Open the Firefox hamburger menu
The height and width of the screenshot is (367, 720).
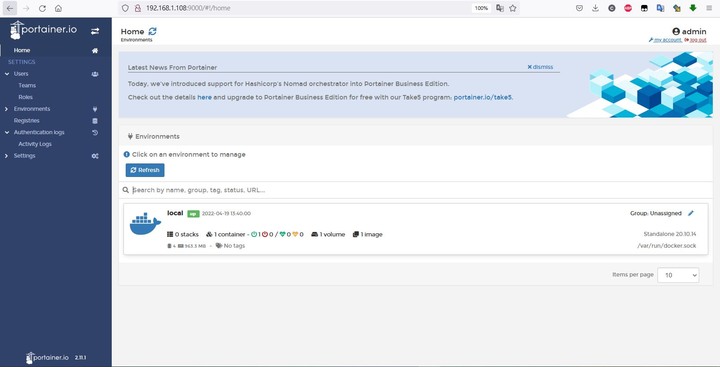(709, 8)
